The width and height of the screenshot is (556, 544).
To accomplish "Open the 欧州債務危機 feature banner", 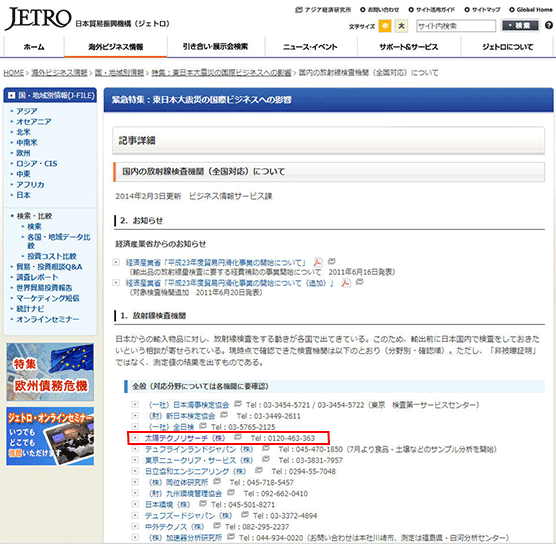I will (x=50, y=372).
